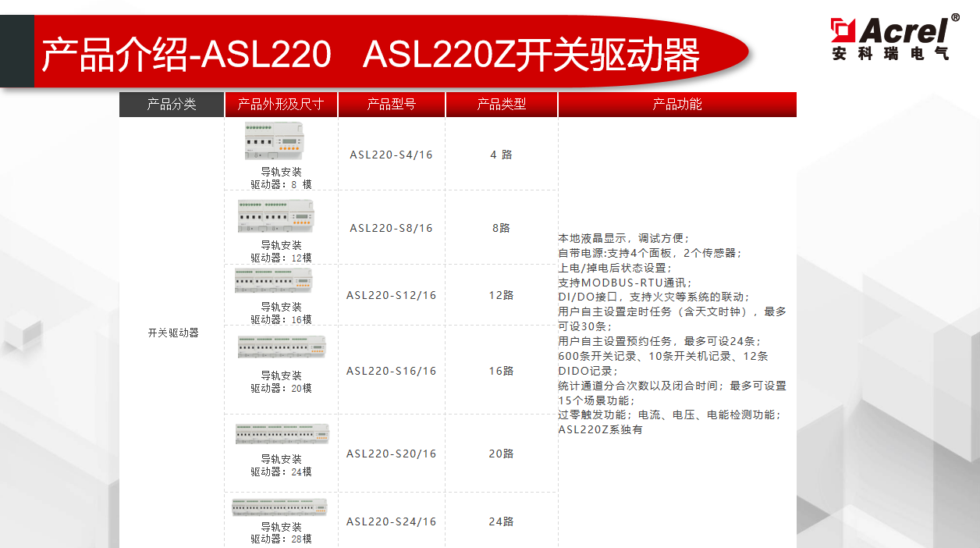This screenshot has height=548, width=980.
Task: Select the 产品功能 column header
Action: point(677,105)
